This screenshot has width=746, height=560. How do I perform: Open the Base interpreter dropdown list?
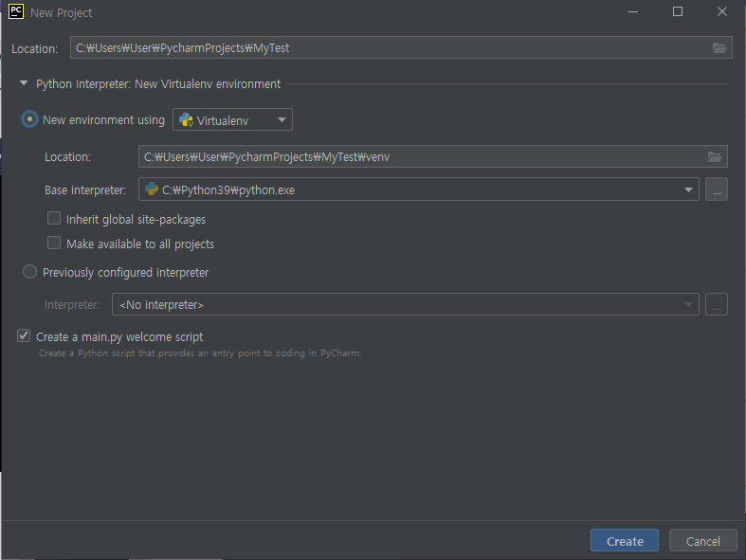pyautogui.click(x=688, y=190)
